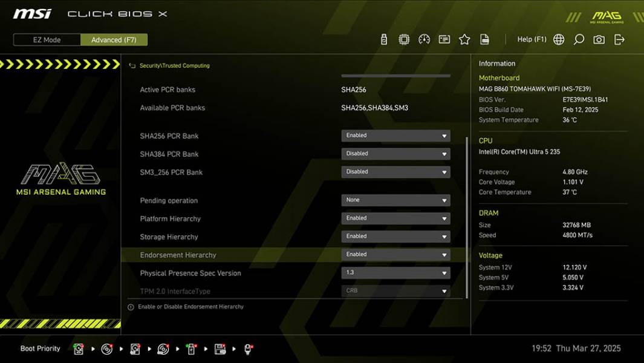Open Favorites via the star icon

click(464, 39)
